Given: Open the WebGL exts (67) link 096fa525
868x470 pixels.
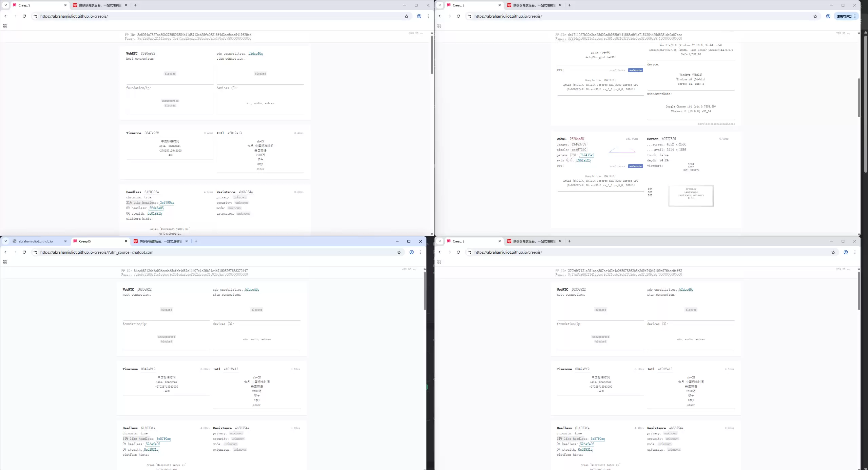Looking at the screenshot, I should point(583,160).
